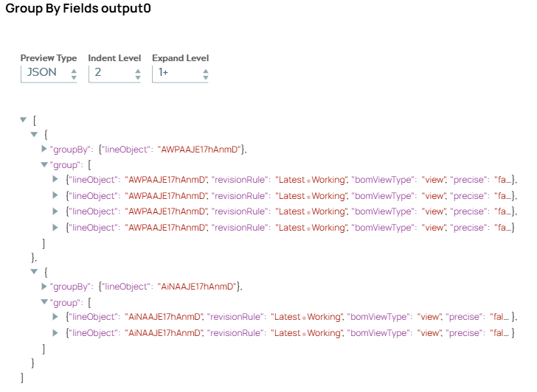Screen dimensions: 537x392
Task: Open the Indent Level dropdown
Action: (114, 73)
